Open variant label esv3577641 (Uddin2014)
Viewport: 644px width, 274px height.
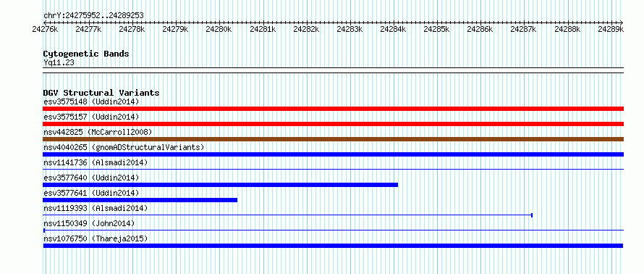[91, 193]
